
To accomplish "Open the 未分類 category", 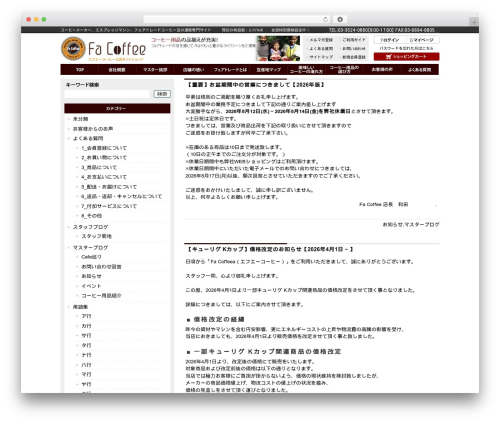I will click(x=80, y=119).
